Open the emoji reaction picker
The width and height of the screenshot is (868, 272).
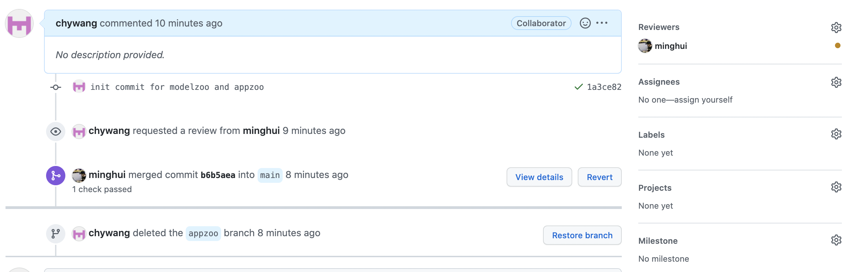[x=585, y=23]
